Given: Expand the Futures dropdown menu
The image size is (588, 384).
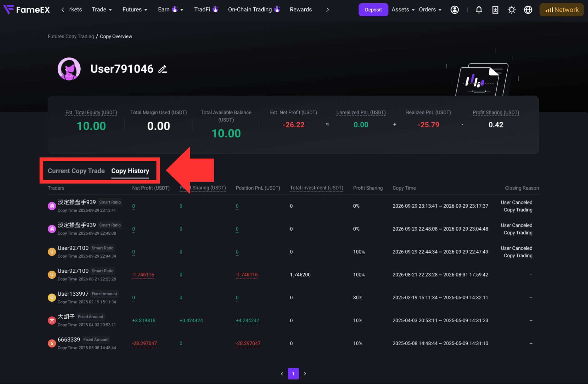Looking at the screenshot, I should click(x=135, y=9).
